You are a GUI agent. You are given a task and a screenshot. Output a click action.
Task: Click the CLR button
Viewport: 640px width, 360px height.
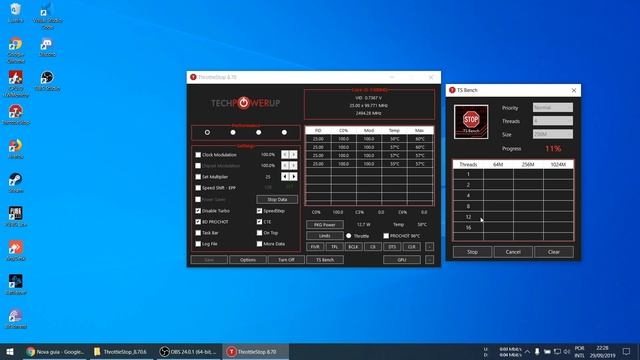411,247
